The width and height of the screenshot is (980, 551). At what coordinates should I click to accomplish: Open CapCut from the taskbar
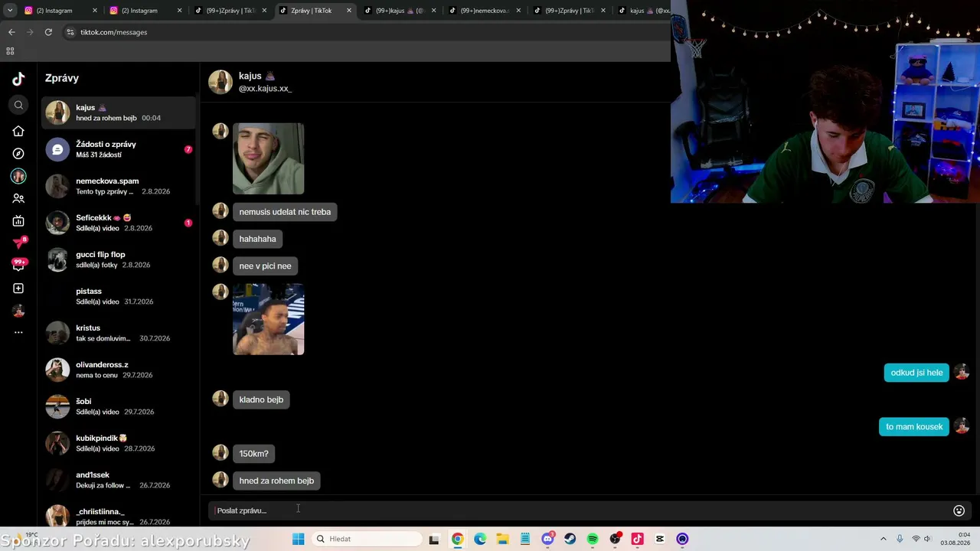click(660, 539)
